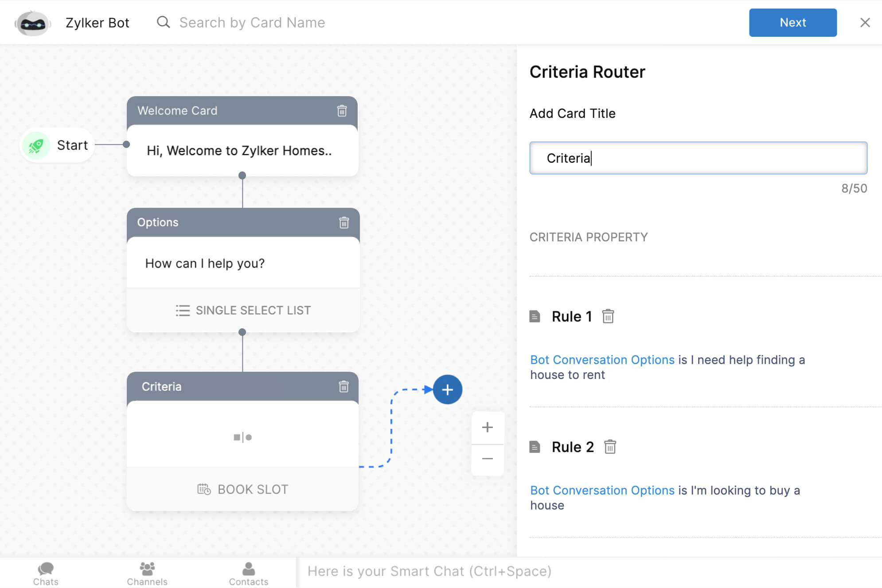Screen dimensions: 882x588
Task: Click the Rule 1 delete trash icon
Action: point(608,317)
